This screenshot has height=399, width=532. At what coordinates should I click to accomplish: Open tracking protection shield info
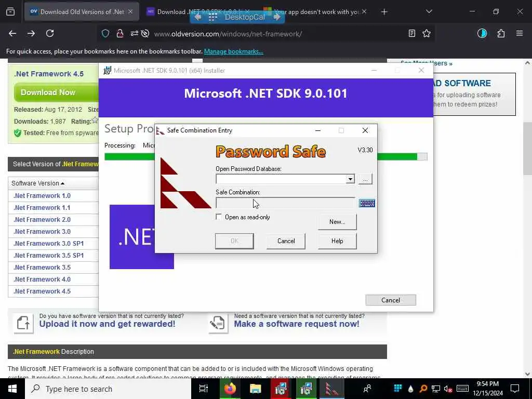(x=105, y=34)
